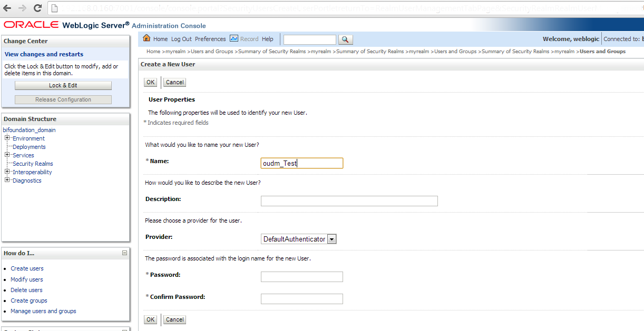
Task: Collapse the How do I panel
Action: [x=124, y=253]
